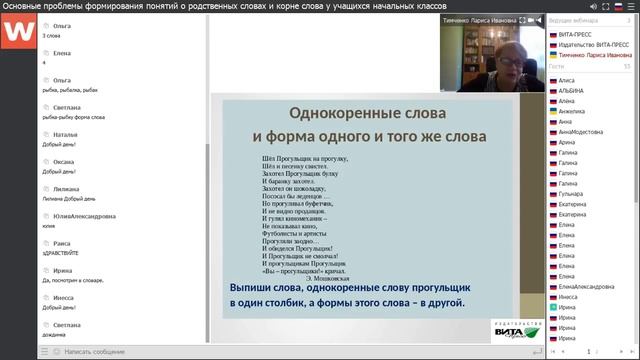Click guest Анжелика in guest list

[571, 111]
